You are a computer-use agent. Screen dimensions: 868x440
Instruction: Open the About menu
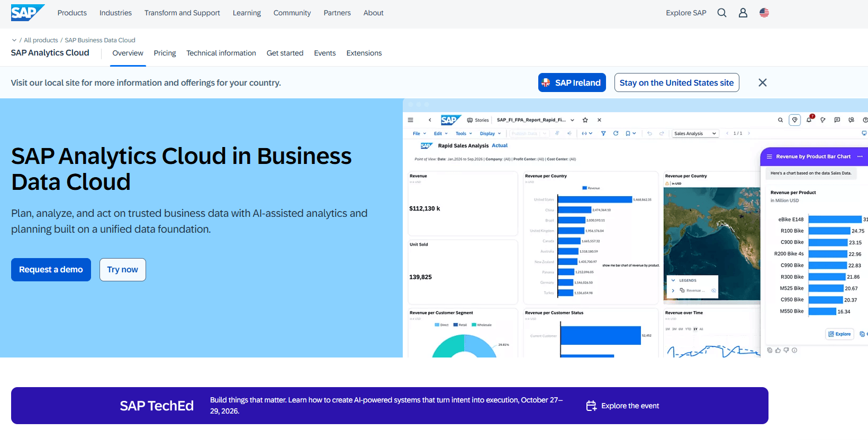[x=373, y=13]
